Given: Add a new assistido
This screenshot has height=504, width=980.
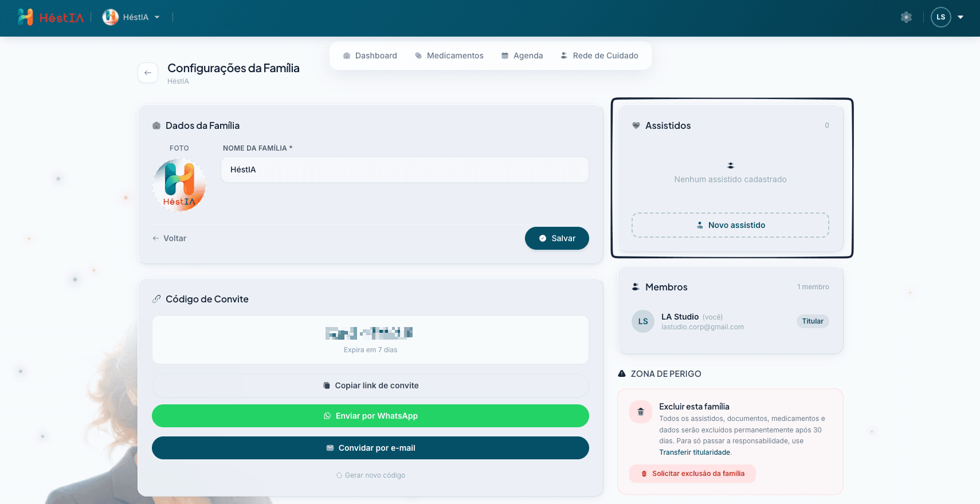Looking at the screenshot, I should tap(731, 225).
